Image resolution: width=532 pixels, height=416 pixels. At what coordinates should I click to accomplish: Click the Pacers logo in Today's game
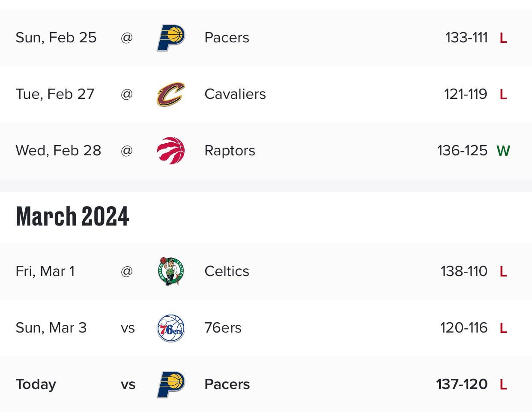click(170, 384)
